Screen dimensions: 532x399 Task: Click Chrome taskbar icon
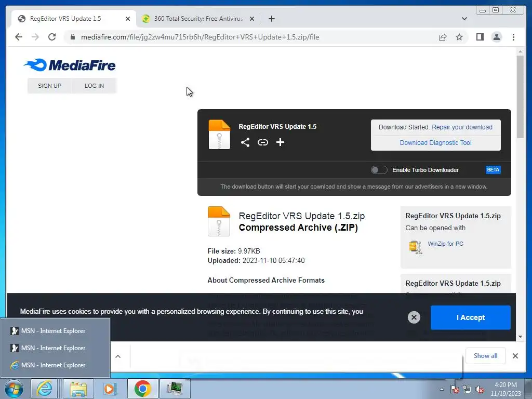142,389
